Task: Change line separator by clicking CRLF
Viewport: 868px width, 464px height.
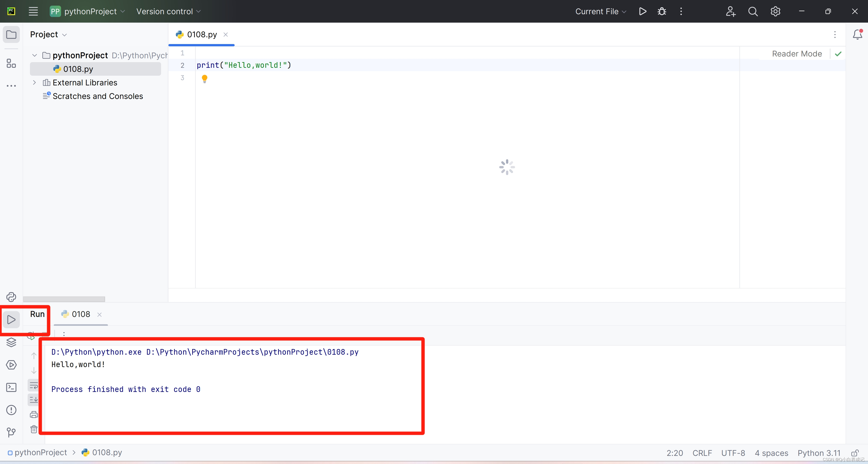Action: (702, 452)
